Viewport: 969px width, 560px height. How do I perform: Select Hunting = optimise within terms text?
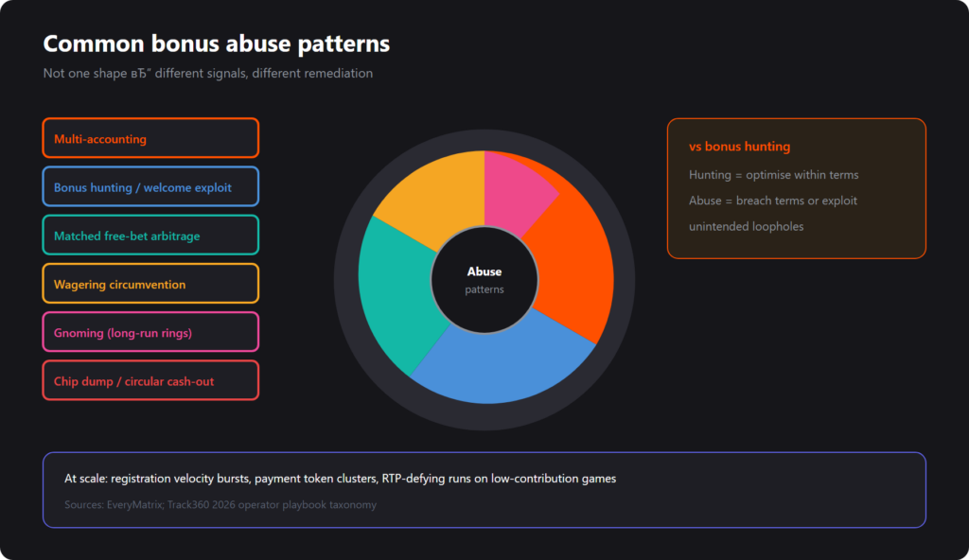(x=774, y=175)
